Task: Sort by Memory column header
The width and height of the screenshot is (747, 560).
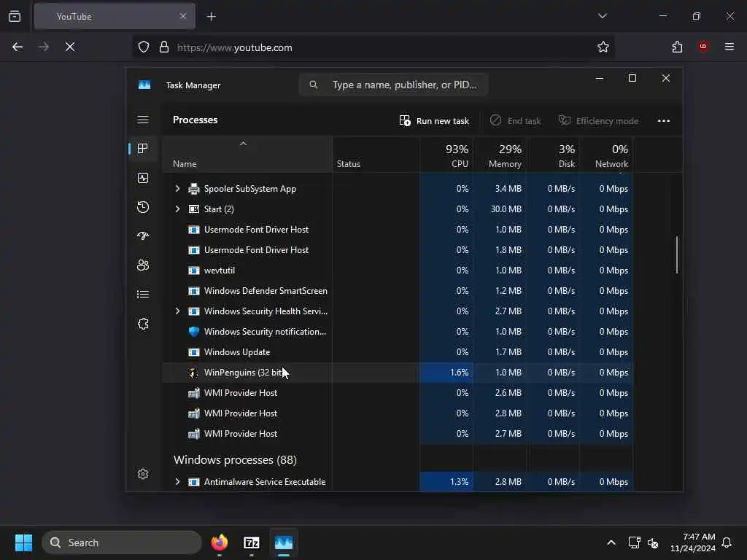Action: point(500,155)
